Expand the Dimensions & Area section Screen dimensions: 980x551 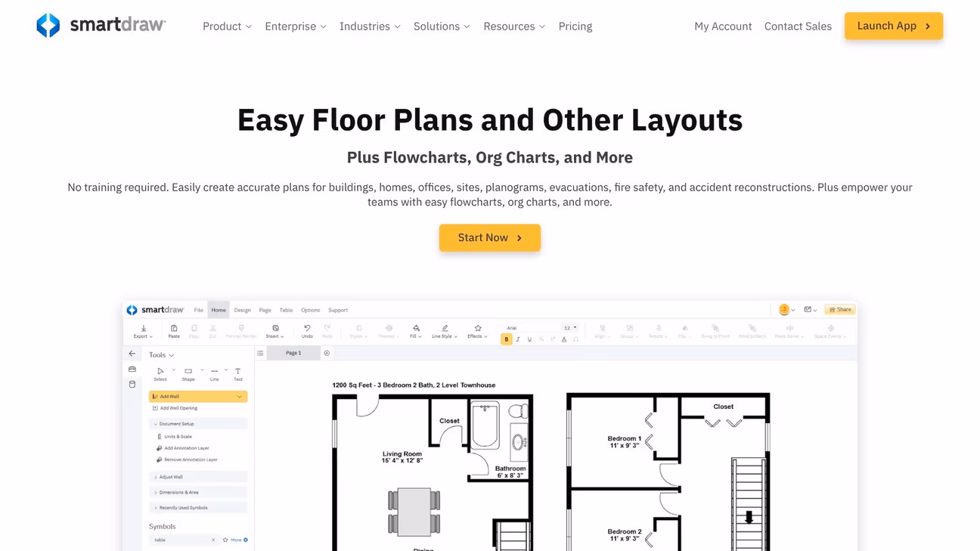point(198,492)
